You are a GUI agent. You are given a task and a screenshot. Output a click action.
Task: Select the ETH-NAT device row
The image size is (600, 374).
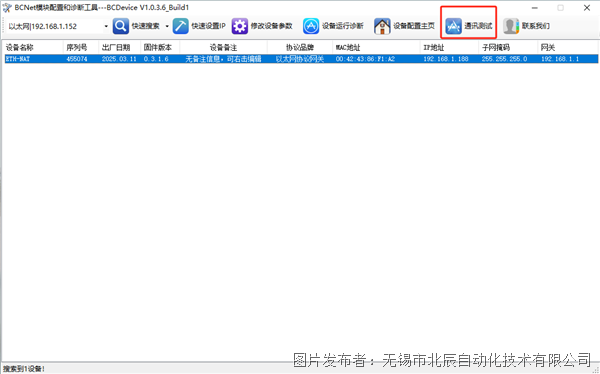coord(301,59)
